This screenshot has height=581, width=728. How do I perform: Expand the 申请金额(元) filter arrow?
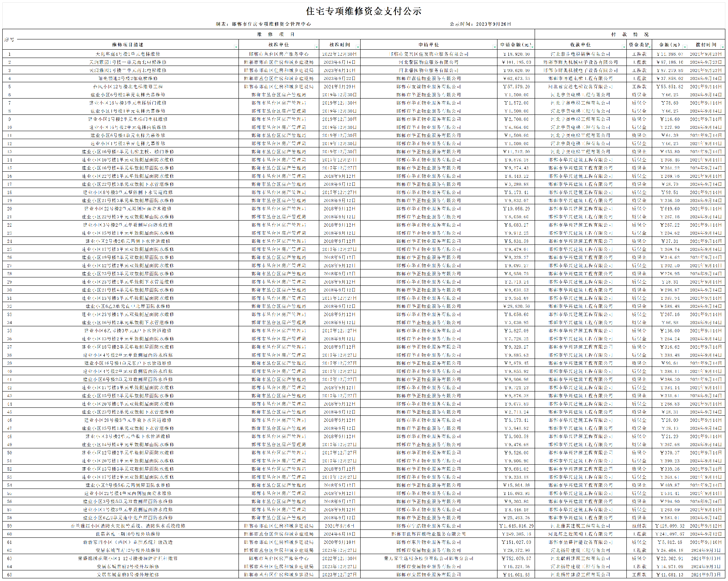532,47
